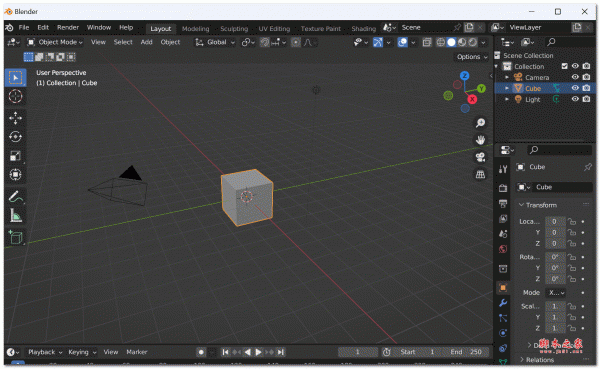Open the Modifier properties tab
This screenshot has width=600, height=369.
coord(503,303)
